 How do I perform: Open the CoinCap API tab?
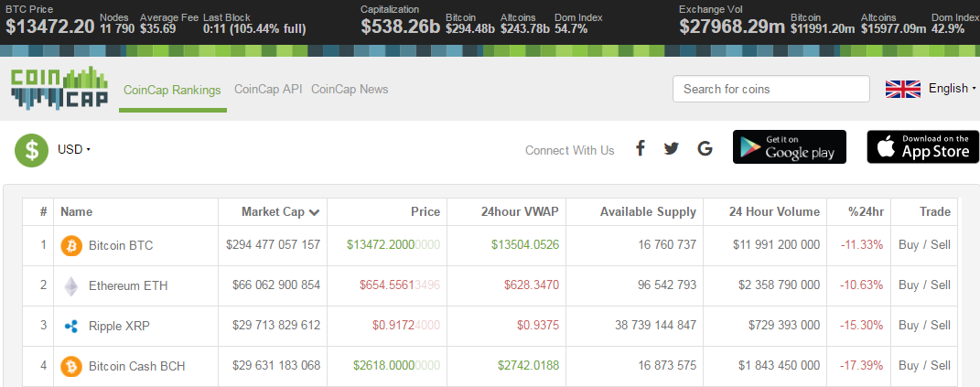click(x=268, y=90)
